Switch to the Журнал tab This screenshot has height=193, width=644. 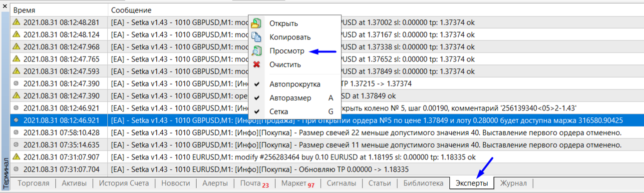[514, 183]
